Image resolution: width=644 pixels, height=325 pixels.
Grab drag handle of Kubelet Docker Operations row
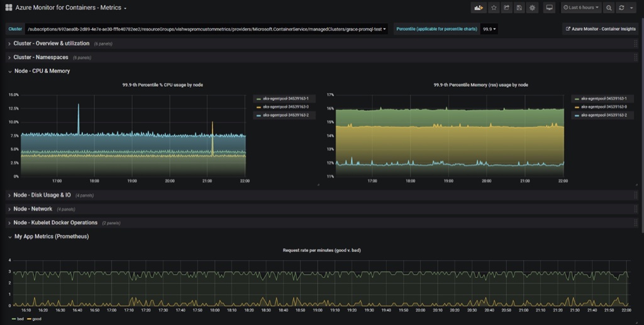tap(635, 222)
